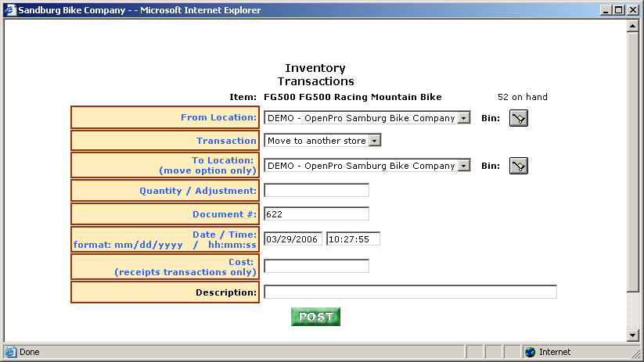
Task: Focus the Cost input field
Action: click(x=316, y=266)
